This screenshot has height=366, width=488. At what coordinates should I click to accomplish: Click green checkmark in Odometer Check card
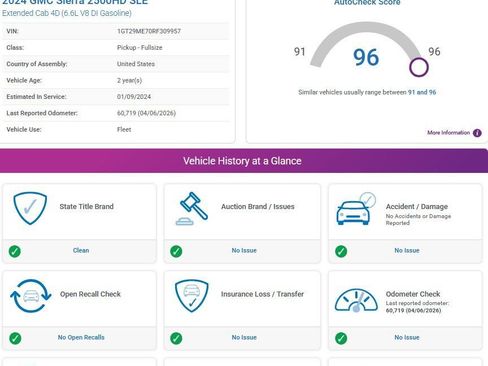pos(341,338)
